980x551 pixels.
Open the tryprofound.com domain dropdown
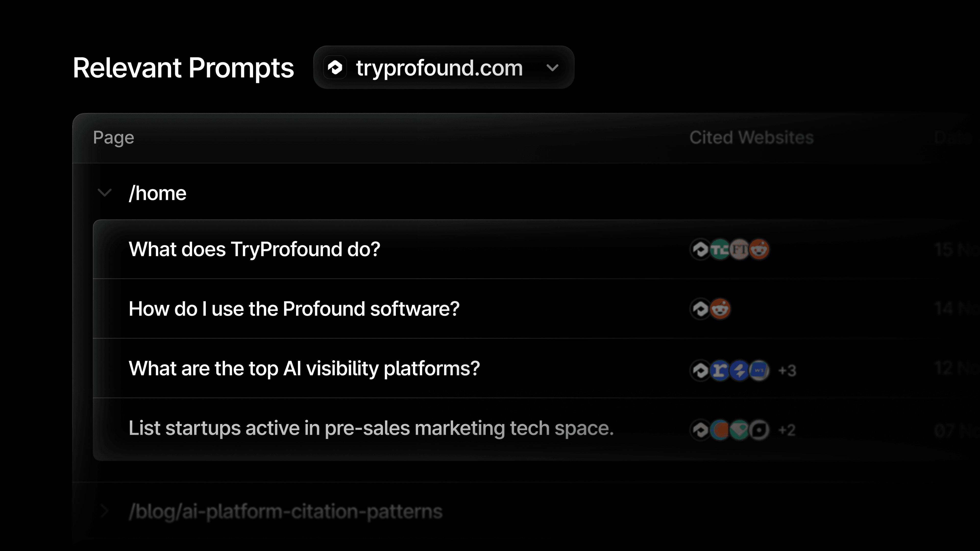pos(553,68)
